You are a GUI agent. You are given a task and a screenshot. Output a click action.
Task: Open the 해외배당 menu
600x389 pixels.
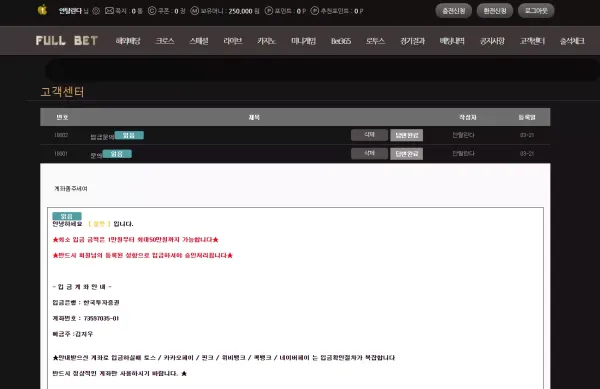click(128, 41)
